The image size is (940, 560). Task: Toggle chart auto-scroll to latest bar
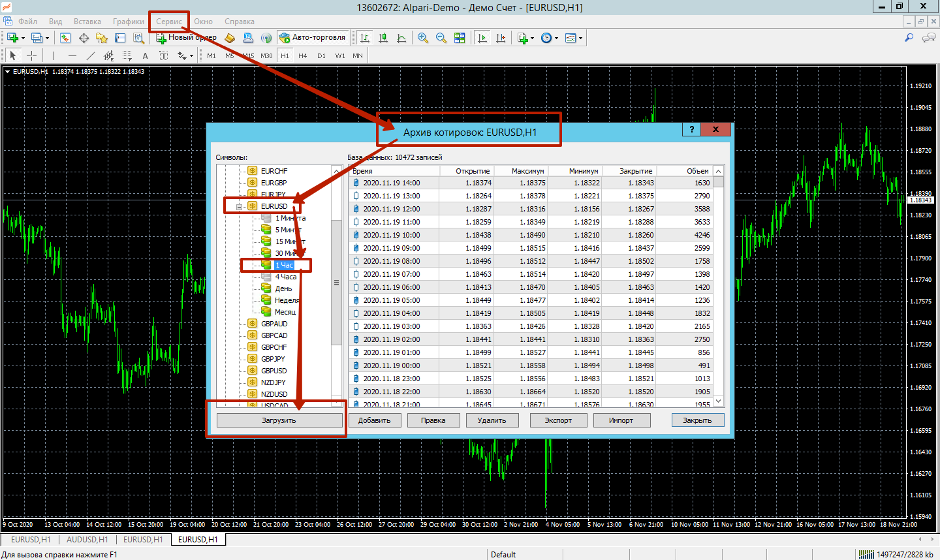(x=482, y=38)
